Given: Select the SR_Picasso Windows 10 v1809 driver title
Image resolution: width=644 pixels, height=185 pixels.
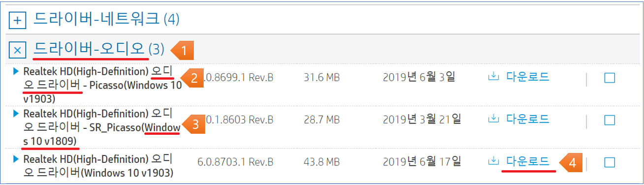Looking at the screenshot, I should pyautogui.click(x=102, y=127).
